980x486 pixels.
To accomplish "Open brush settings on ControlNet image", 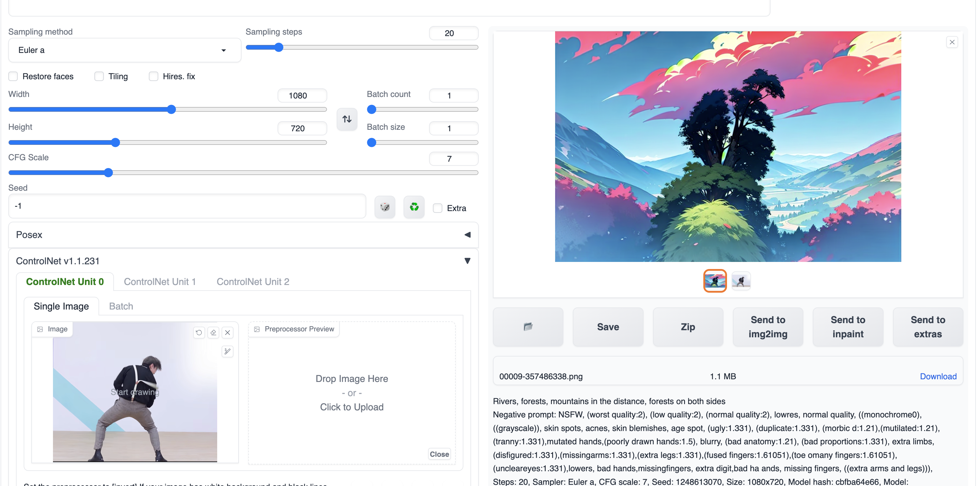I will (x=228, y=351).
